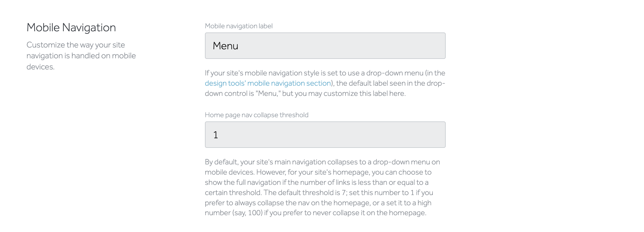Click the "Home page nav collapse threshold" caption

[256, 115]
